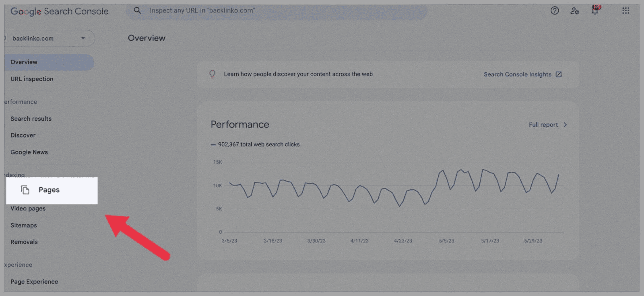Open the Removals page
The width and height of the screenshot is (644, 296).
tap(24, 242)
